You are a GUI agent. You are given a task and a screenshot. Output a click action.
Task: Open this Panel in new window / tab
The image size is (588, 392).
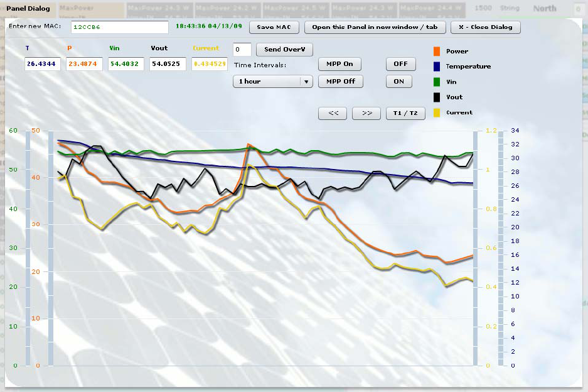click(x=375, y=27)
